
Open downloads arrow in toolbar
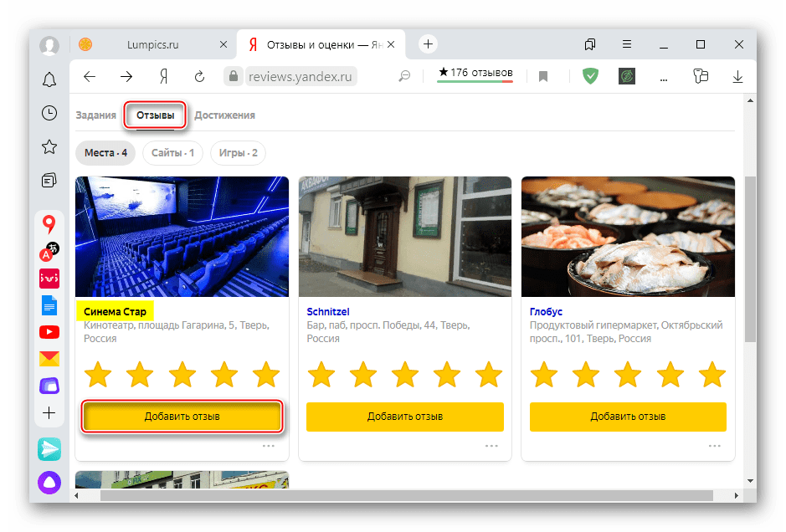click(x=738, y=77)
